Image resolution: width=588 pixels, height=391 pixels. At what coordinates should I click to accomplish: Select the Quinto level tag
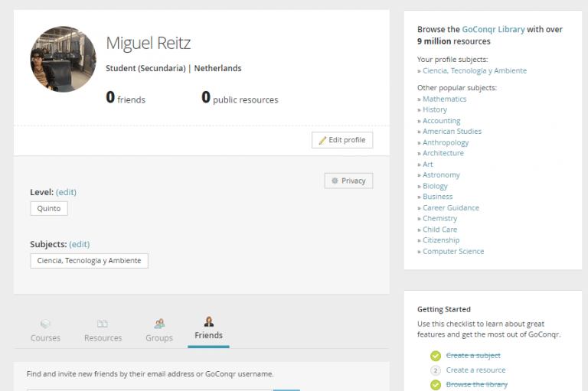point(49,209)
